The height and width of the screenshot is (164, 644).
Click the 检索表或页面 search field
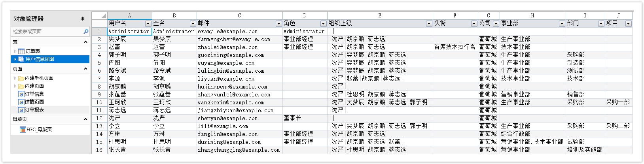47,32
